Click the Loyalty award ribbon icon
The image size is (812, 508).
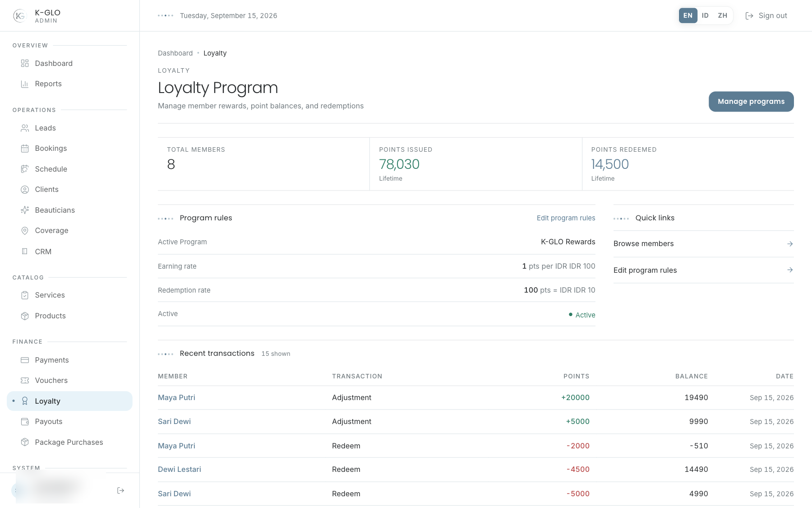[x=25, y=401]
